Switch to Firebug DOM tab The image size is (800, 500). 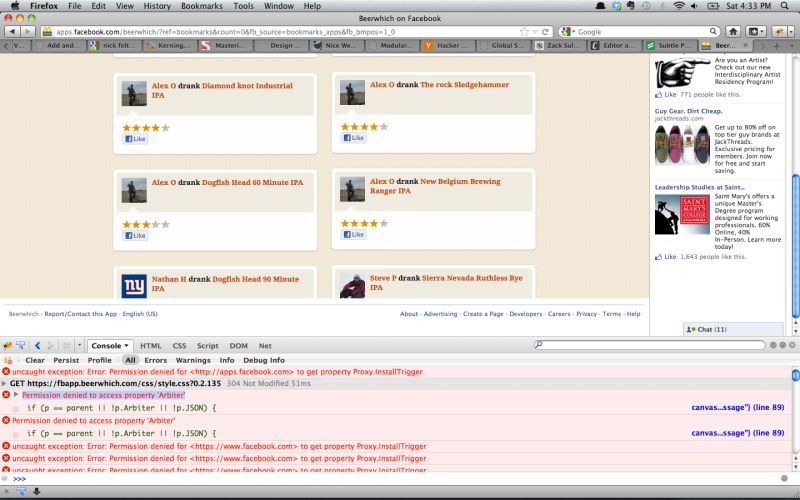click(x=238, y=345)
